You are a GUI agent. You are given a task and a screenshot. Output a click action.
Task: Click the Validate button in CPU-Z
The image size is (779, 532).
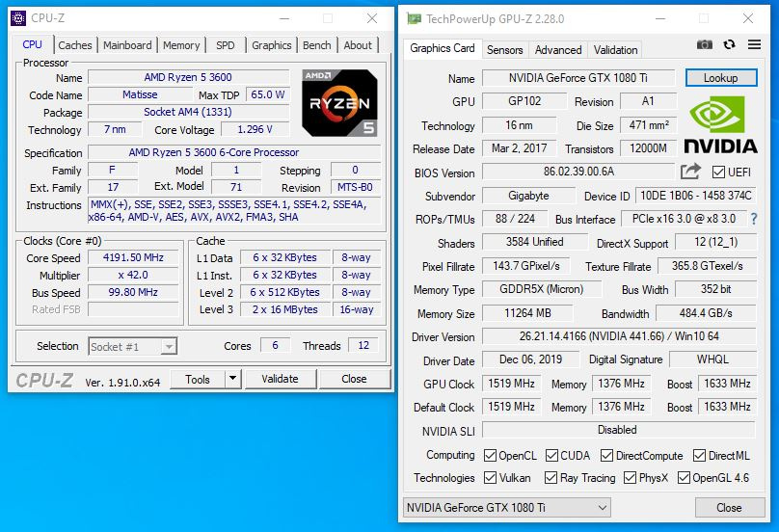click(281, 379)
